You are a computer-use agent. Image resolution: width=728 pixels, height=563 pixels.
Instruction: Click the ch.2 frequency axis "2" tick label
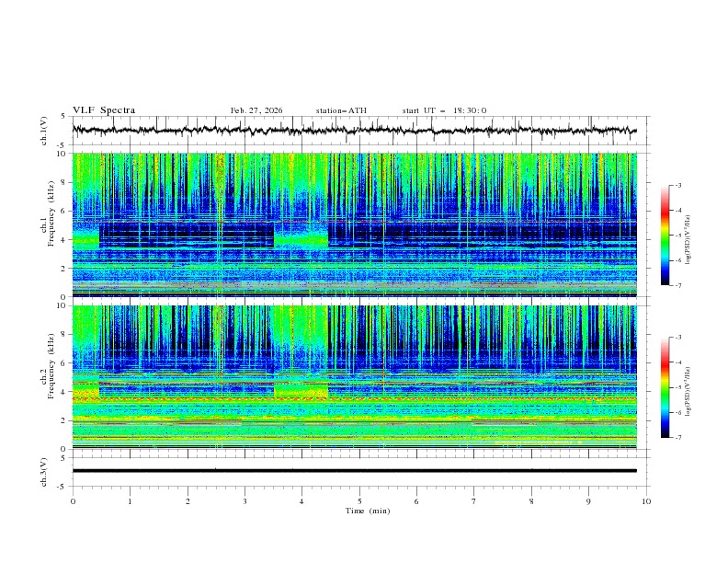point(63,420)
